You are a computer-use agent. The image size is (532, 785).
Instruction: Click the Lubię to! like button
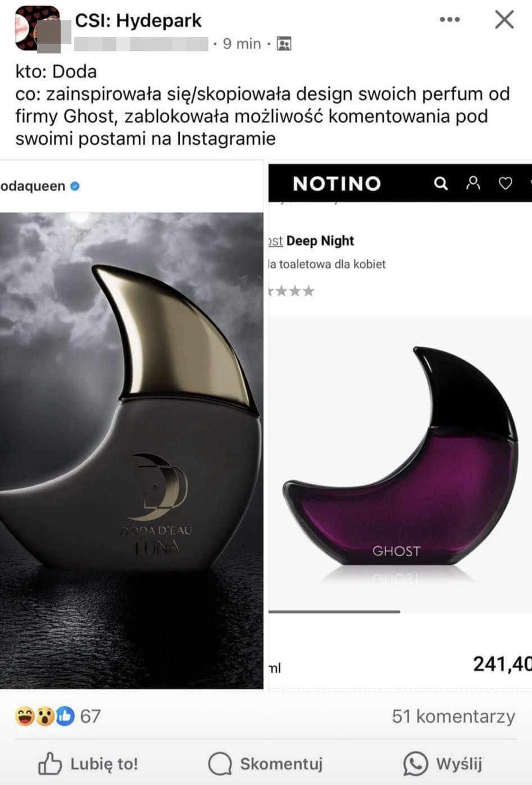[88, 764]
